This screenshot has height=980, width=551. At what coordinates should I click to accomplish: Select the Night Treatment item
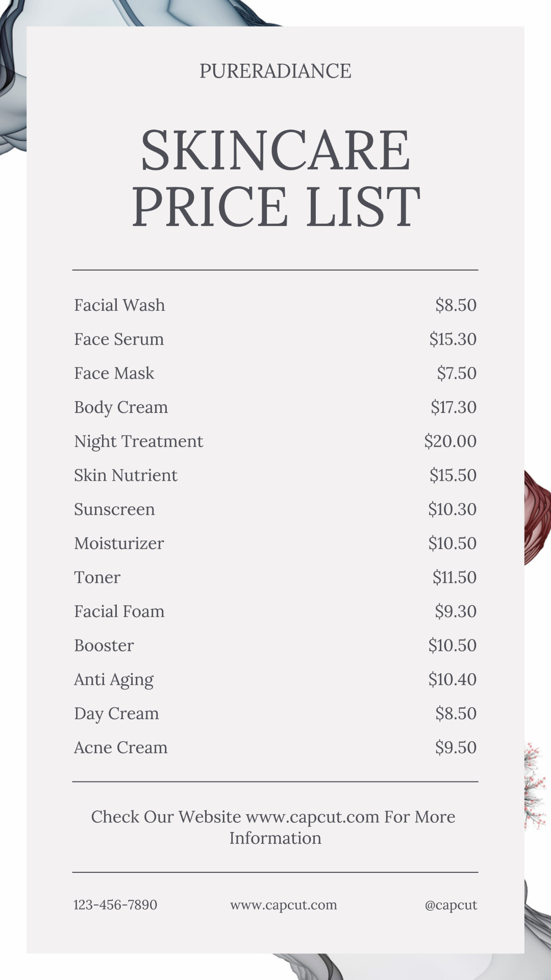point(138,442)
